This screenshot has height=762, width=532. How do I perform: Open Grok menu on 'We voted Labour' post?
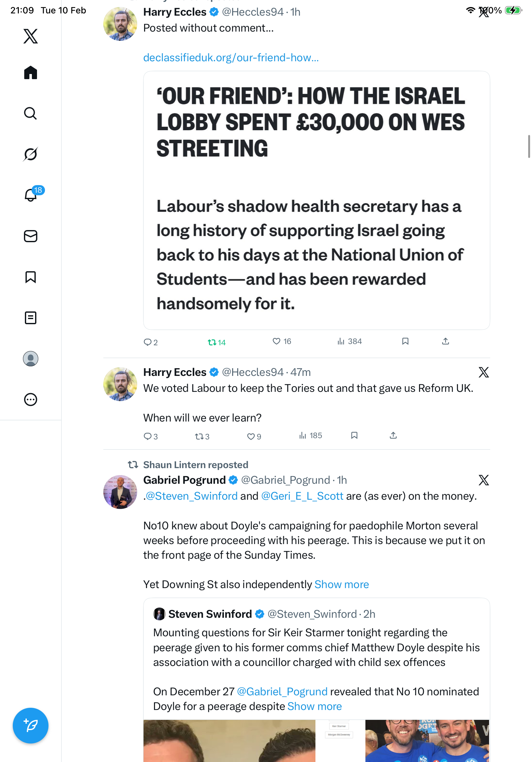[x=484, y=372]
